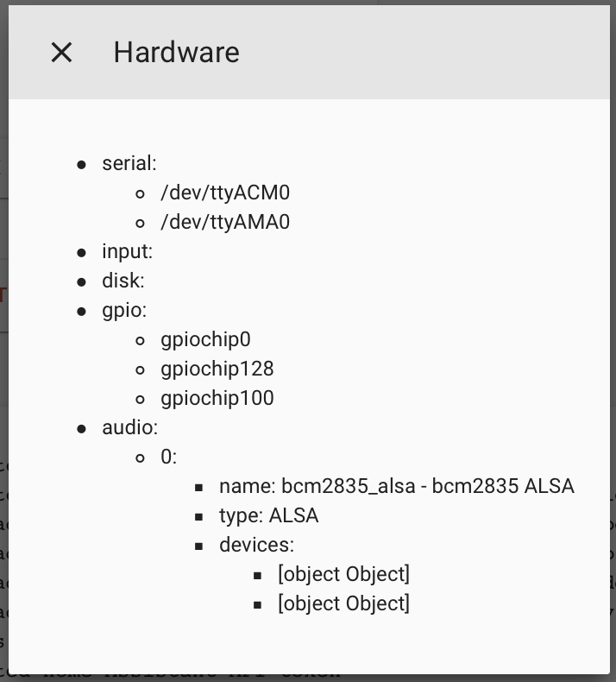
Task: Click the gpiochip128 item
Action: pyautogui.click(x=217, y=369)
